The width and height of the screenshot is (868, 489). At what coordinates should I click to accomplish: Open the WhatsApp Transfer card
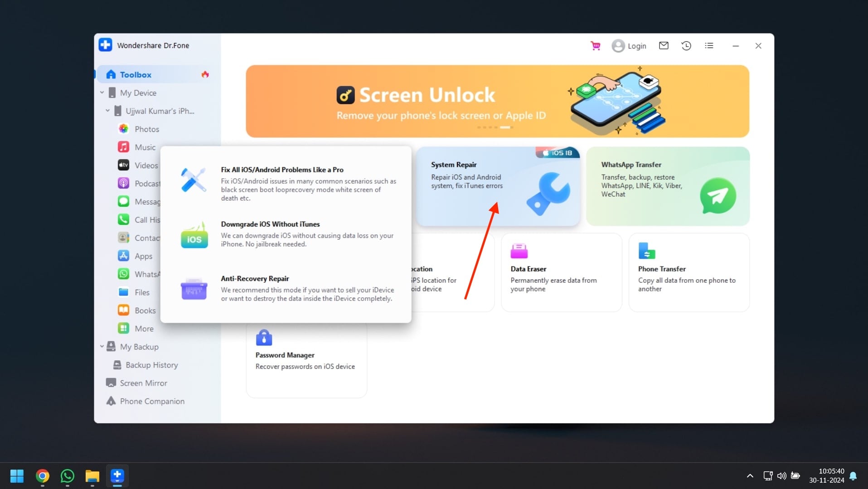coord(668,186)
